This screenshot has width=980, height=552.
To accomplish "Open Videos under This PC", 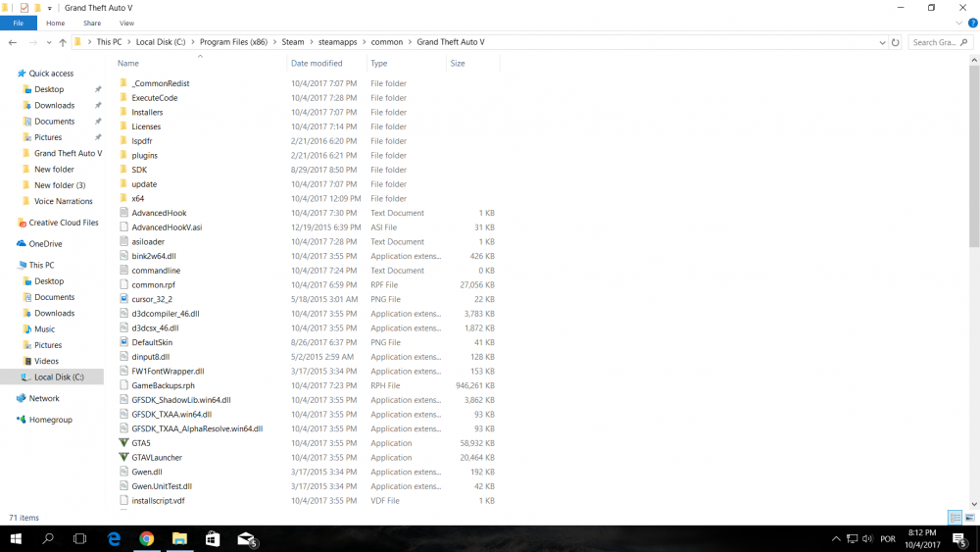I will click(x=46, y=361).
